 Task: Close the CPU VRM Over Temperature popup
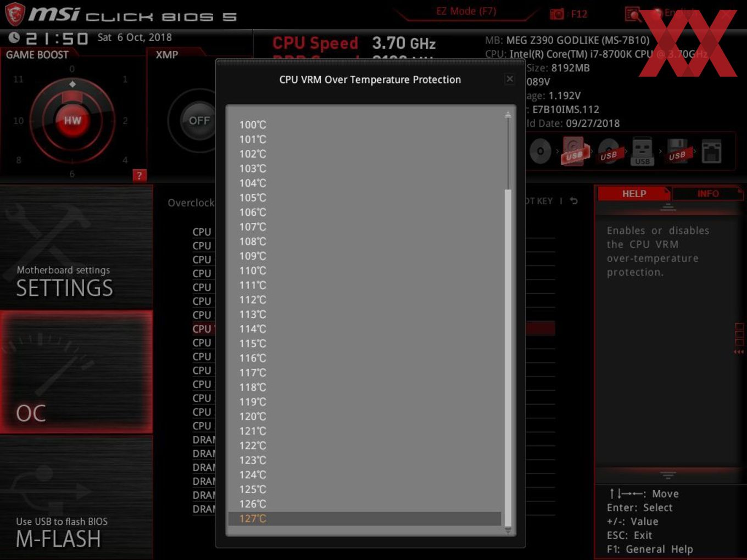[510, 79]
